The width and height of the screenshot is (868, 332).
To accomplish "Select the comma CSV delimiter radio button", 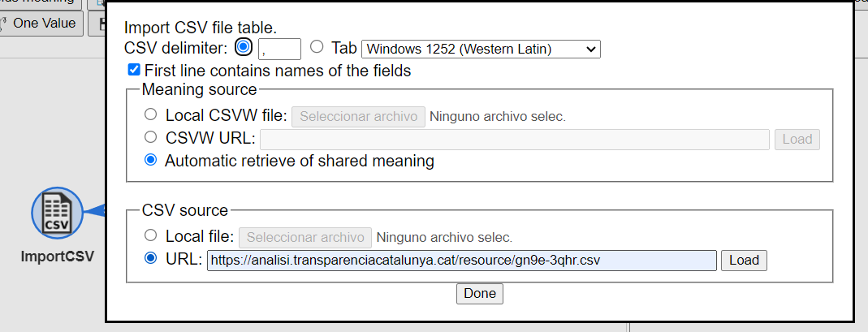I will tap(243, 47).
